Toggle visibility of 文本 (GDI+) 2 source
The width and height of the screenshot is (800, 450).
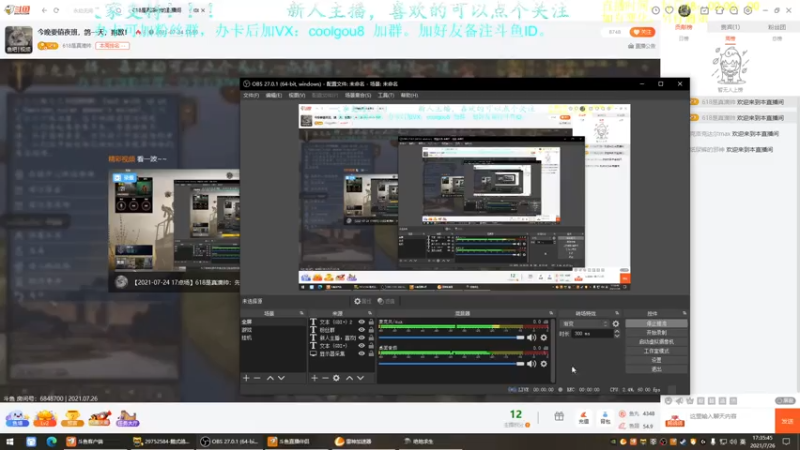pos(362,322)
